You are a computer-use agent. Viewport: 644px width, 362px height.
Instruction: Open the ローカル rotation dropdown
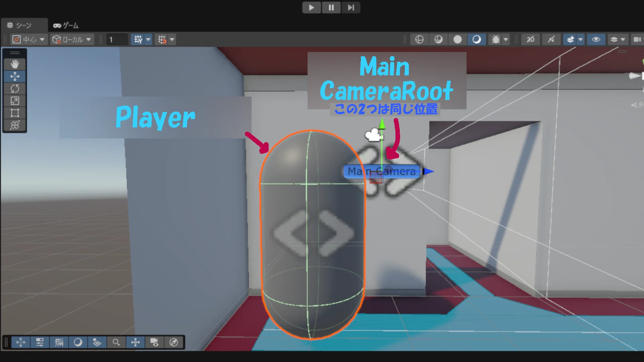pos(72,40)
